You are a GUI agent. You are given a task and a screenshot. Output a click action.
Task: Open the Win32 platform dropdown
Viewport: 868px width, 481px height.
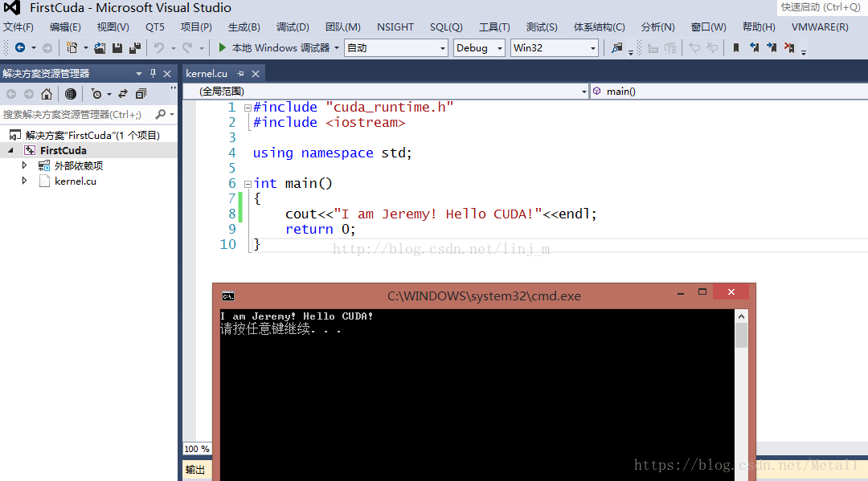[x=593, y=48]
